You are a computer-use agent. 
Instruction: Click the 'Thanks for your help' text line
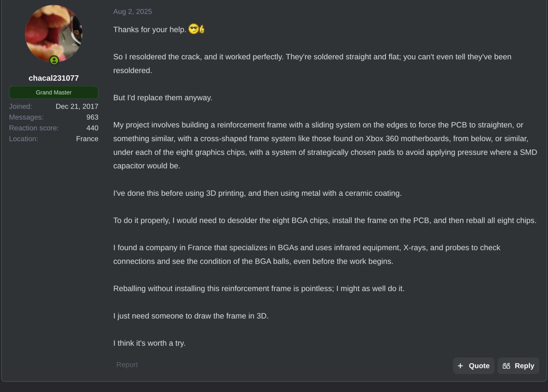[x=150, y=30]
